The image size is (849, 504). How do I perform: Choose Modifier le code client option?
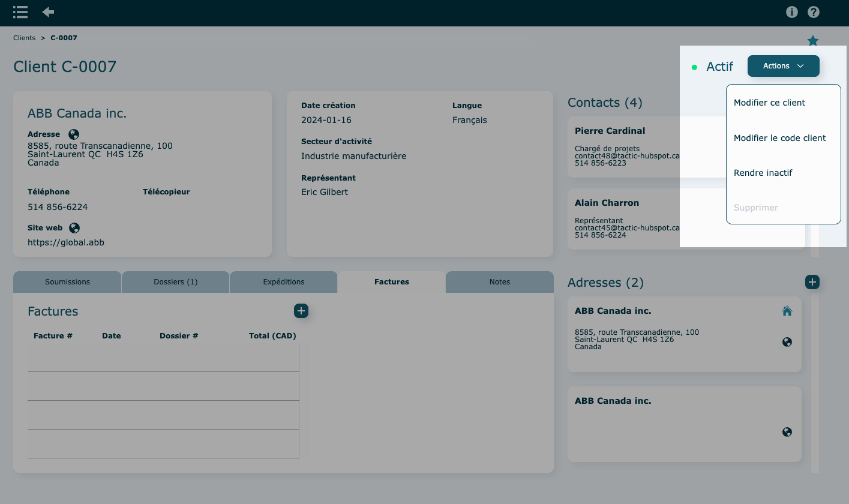click(779, 138)
